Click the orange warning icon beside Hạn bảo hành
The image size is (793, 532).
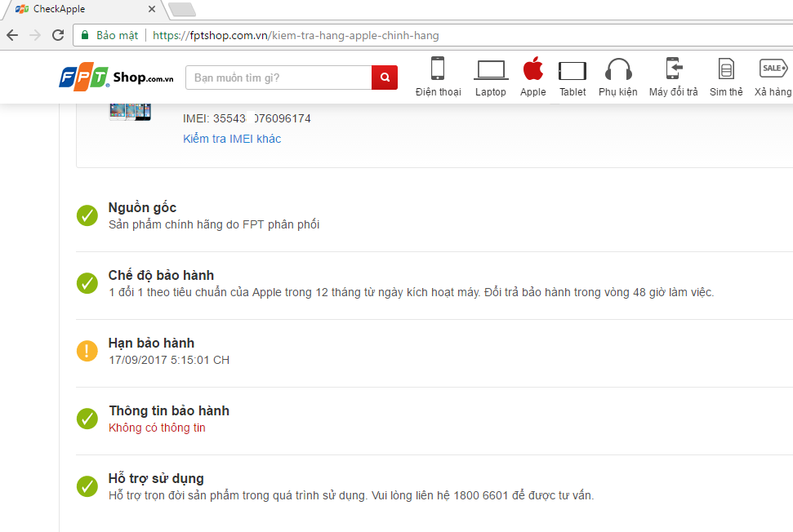point(87,351)
